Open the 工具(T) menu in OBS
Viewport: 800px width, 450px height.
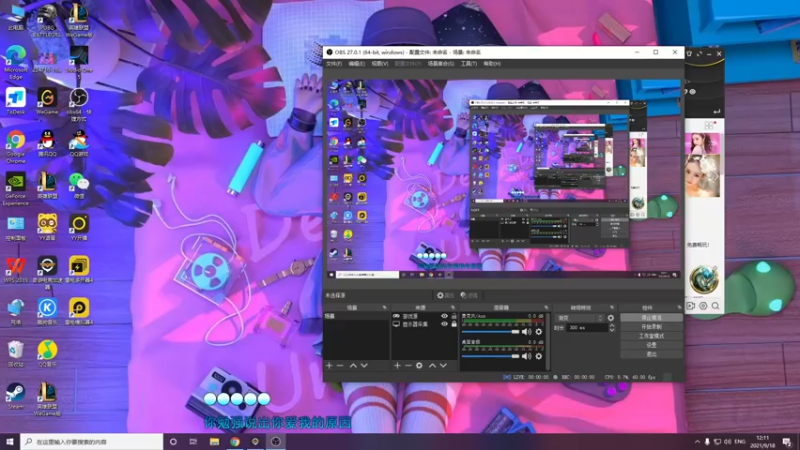tap(469, 64)
